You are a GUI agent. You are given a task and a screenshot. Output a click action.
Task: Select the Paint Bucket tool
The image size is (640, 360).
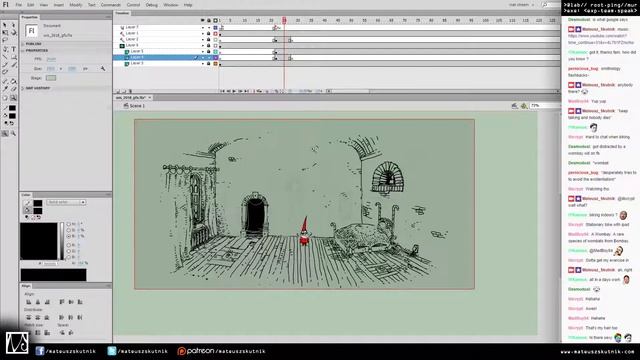pos(13,81)
